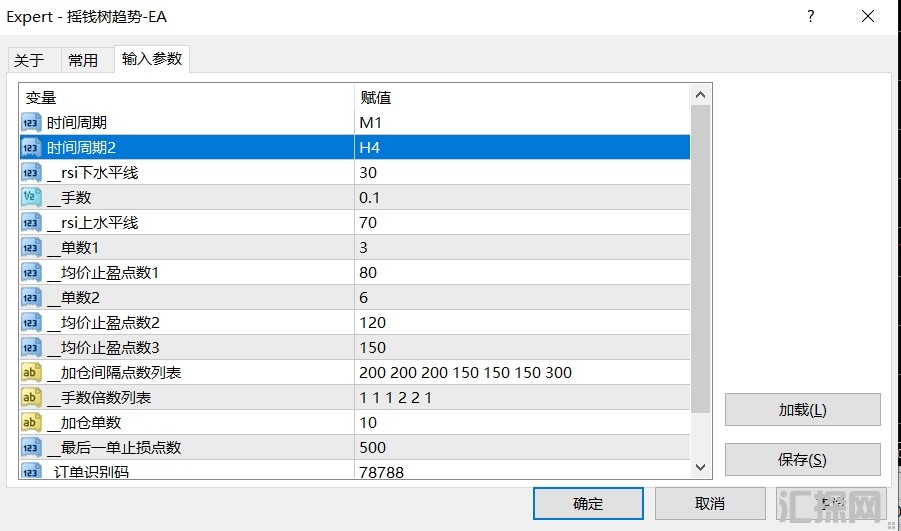Select the M1 value of 时间周期
901x531 pixels.
point(371,123)
